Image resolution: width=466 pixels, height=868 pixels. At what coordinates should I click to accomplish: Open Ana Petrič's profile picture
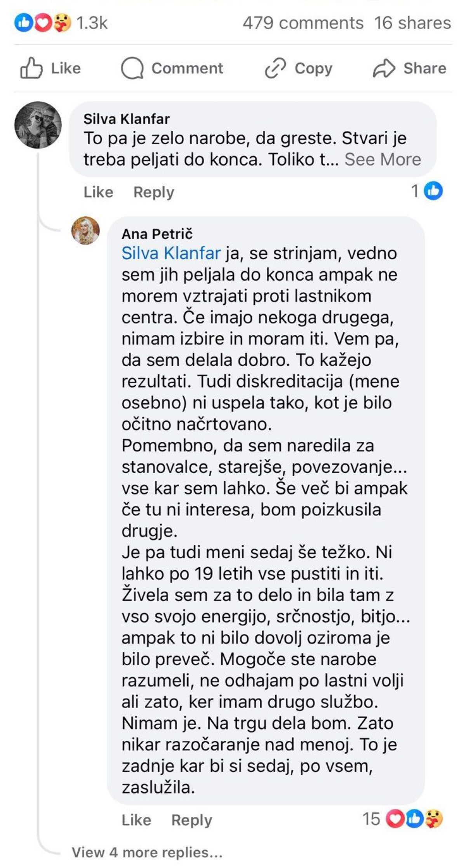coord(85,231)
